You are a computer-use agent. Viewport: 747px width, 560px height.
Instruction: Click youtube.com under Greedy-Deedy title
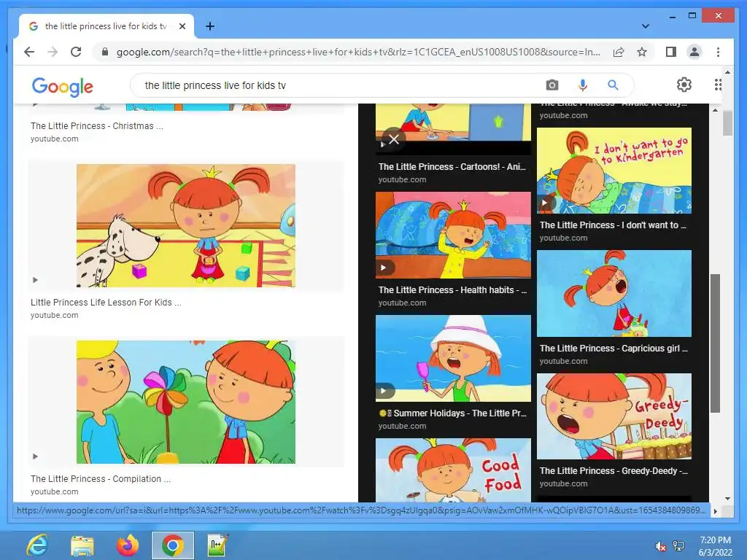tap(563, 484)
